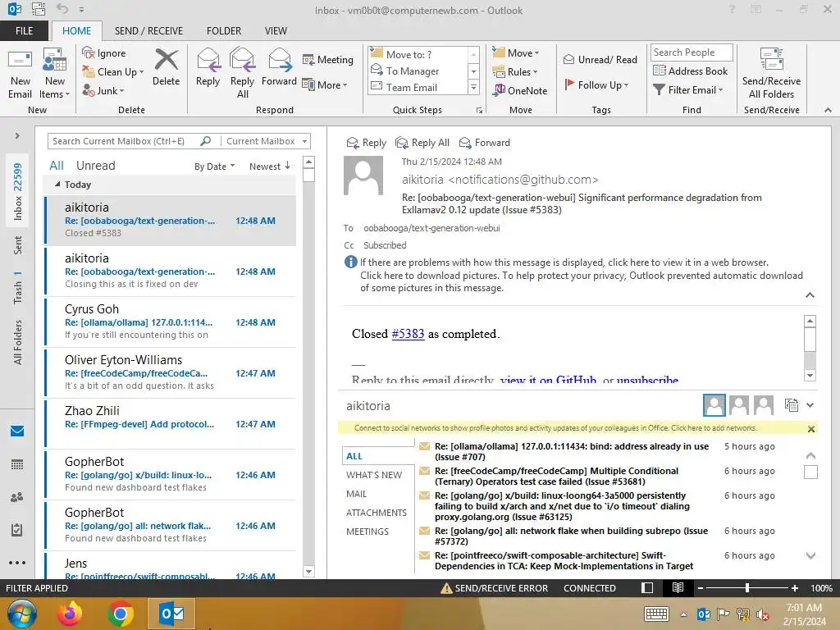Delete the selected message
The image size is (840, 630).
(166, 67)
